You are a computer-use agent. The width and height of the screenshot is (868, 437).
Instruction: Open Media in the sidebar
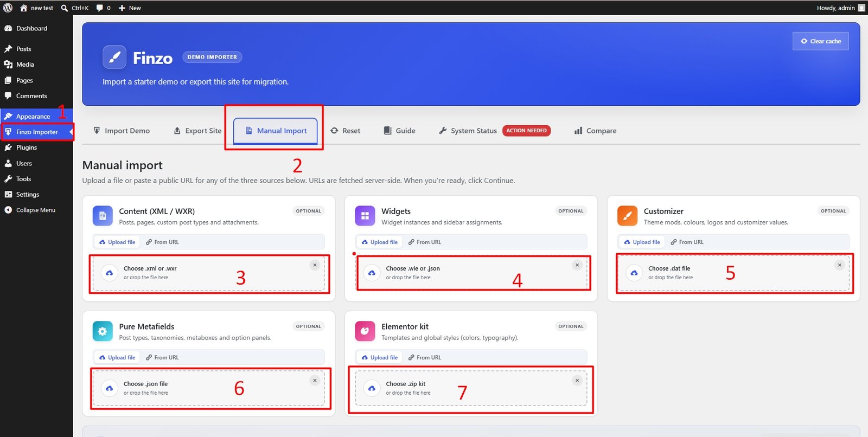click(36, 65)
